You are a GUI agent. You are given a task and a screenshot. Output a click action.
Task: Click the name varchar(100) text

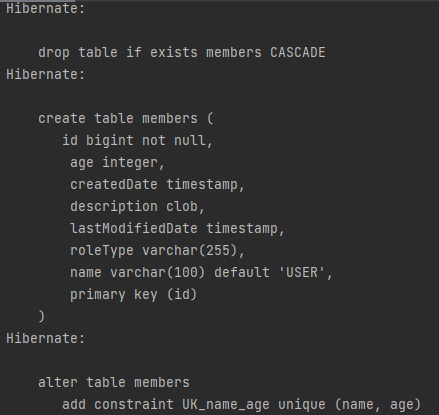137,272
